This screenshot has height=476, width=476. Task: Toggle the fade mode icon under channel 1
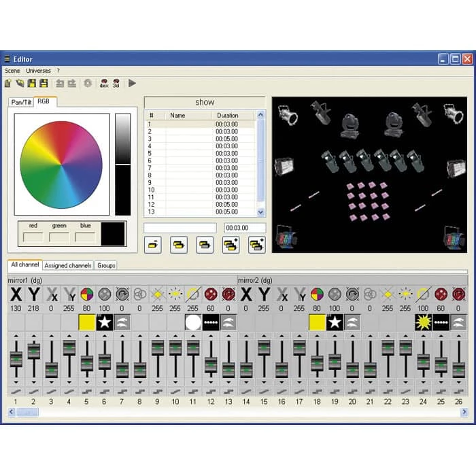pos(16,391)
